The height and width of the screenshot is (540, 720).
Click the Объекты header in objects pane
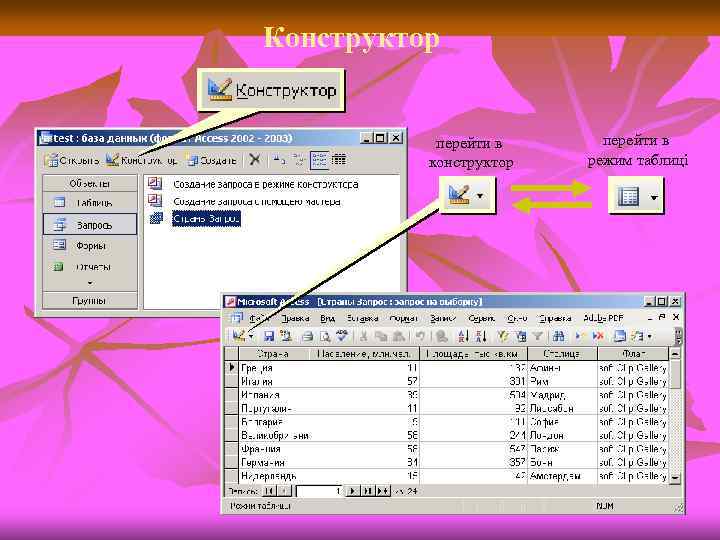coord(90,183)
